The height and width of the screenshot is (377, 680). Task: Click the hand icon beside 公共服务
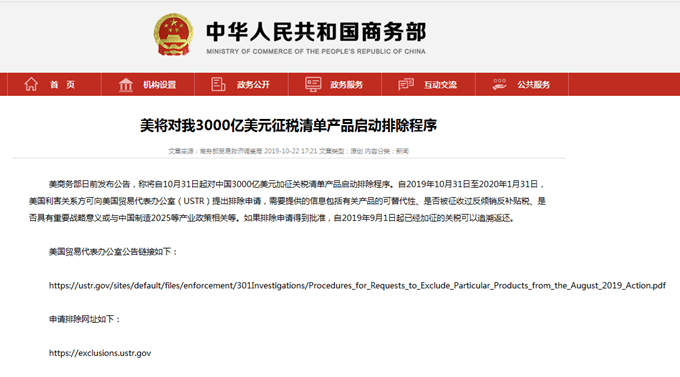click(x=499, y=84)
